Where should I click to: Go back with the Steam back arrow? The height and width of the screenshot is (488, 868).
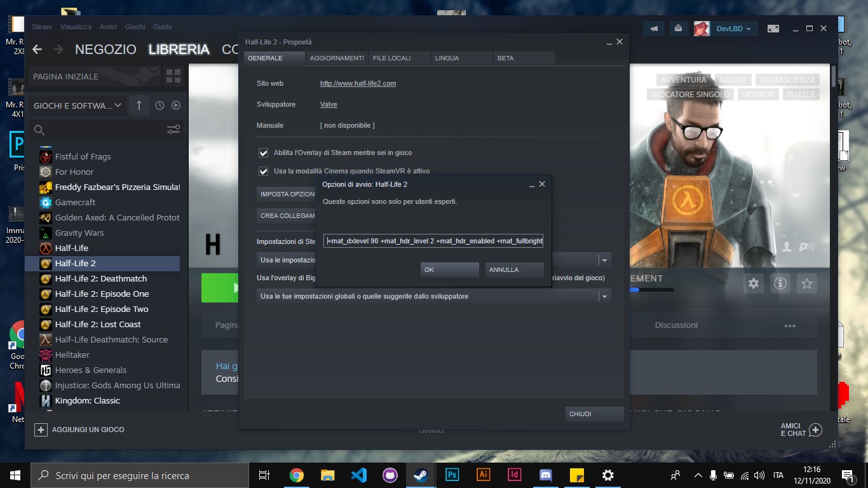coord(37,50)
